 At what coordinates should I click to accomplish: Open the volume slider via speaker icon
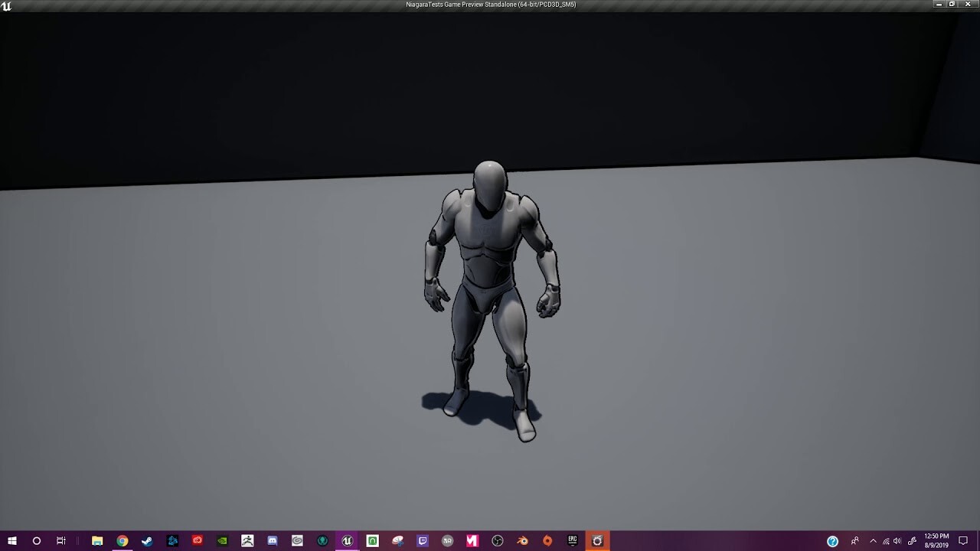[897, 540]
